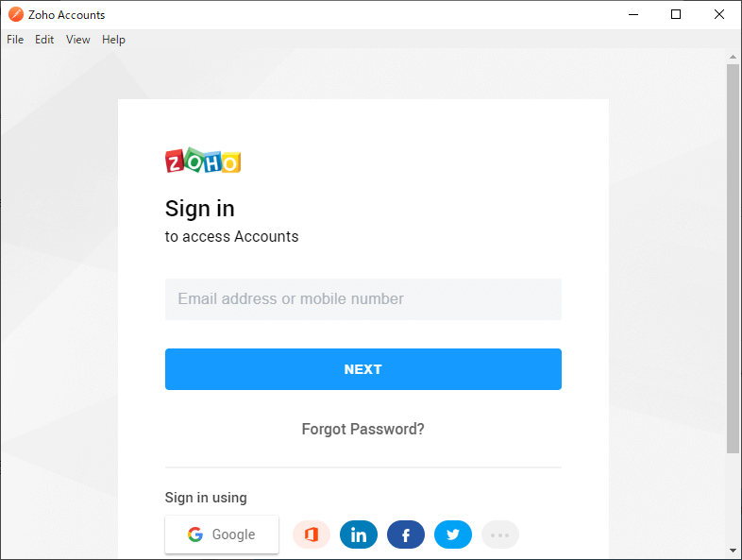Open the View menu

tap(78, 40)
